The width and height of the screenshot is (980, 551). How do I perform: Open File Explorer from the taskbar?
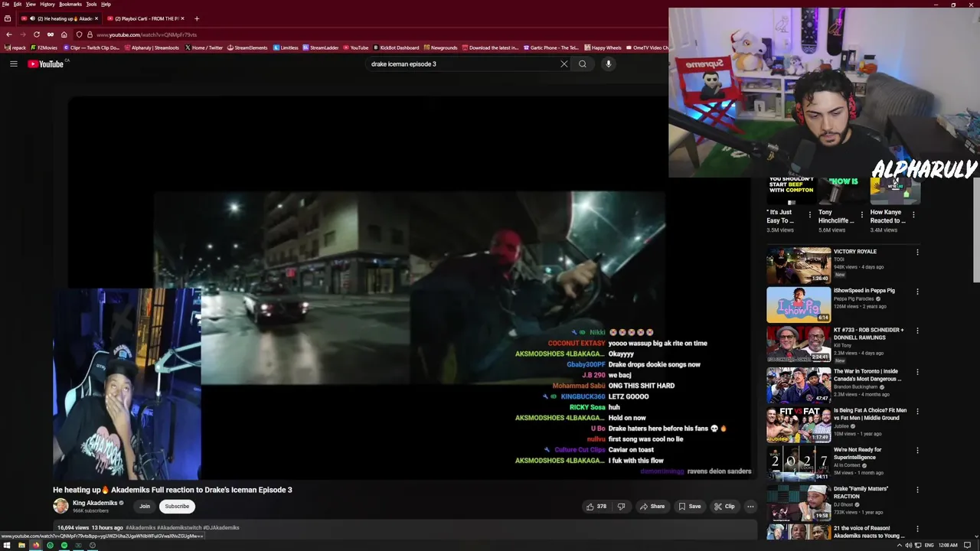coord(21,546)
